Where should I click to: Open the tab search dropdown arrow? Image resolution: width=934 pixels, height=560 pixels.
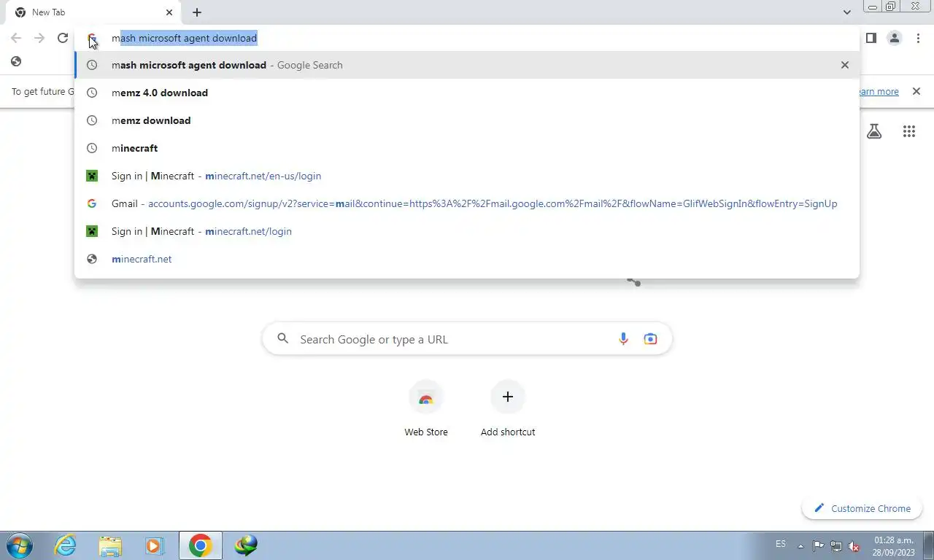click(846, 12)
